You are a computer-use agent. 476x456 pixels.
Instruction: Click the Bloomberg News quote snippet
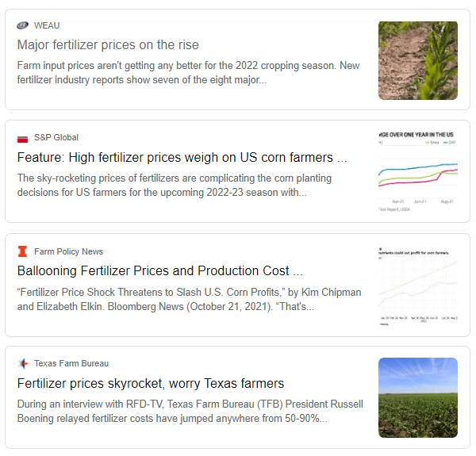(x=189, y=300)
